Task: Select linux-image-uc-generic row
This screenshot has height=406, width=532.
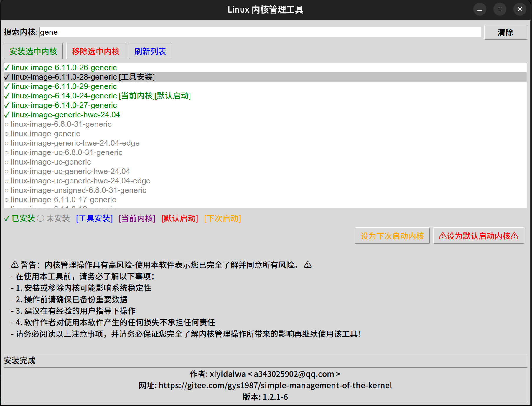Action: click(x=265, y=162)
